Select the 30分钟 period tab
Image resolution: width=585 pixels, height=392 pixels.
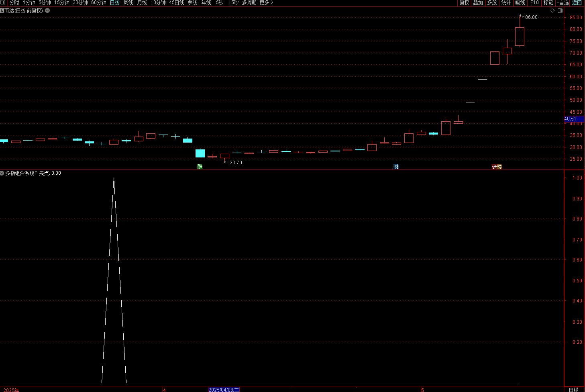80,2
